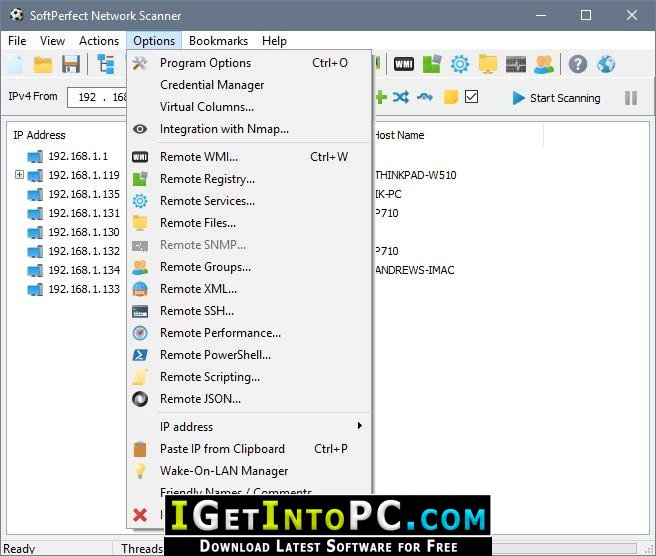Click the ANDREWS-IMAC host name

point(415,270)
